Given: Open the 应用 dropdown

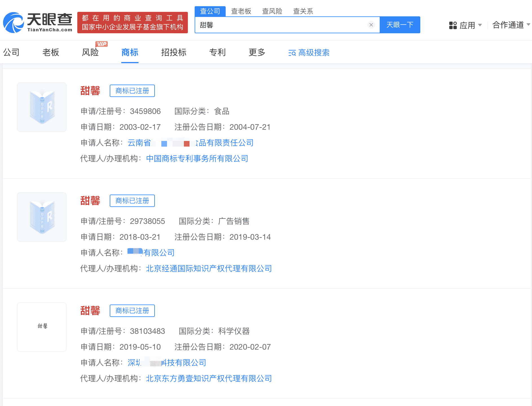Looking at the screenshot, I should point(468,25).
